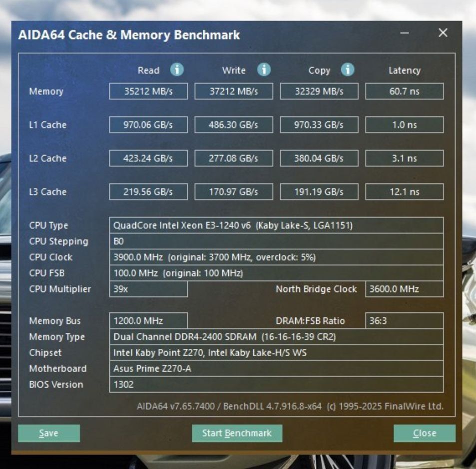This screenshot has width=476, height=469.
Task: Select L3 Cache latency 12.1 ns
Action: [x=405, y=191]
